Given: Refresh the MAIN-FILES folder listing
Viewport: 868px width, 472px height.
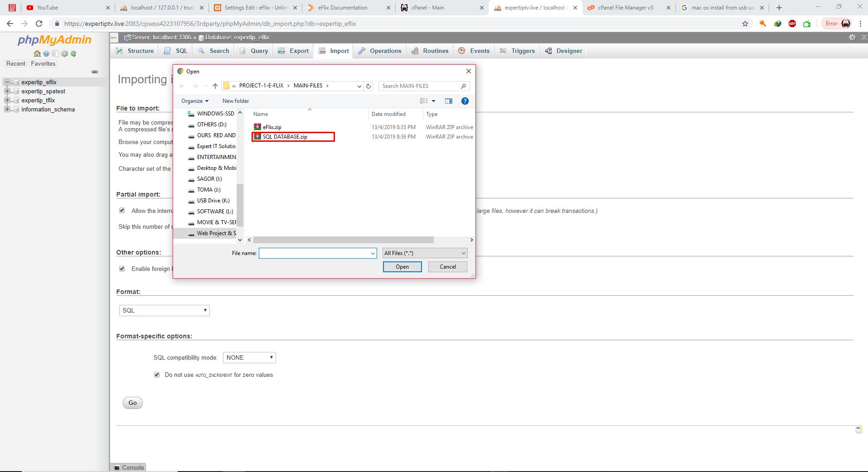Looking at the screenshot, I should point(369,86).
